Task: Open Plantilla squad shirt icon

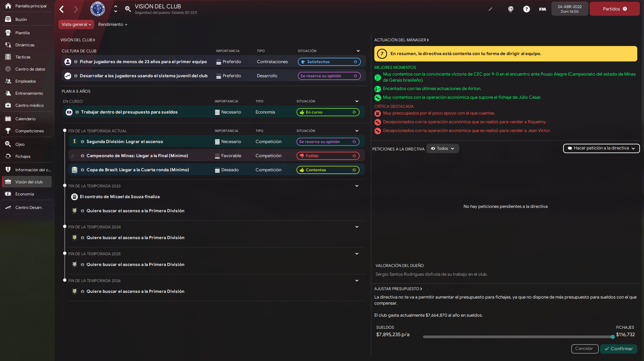Action: coord(8,33)
